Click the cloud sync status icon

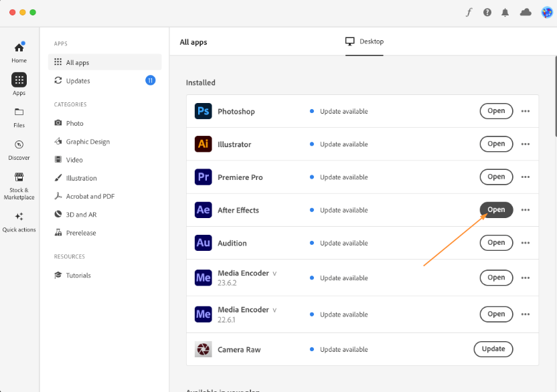pyautogui.click(x=526, y=12)
